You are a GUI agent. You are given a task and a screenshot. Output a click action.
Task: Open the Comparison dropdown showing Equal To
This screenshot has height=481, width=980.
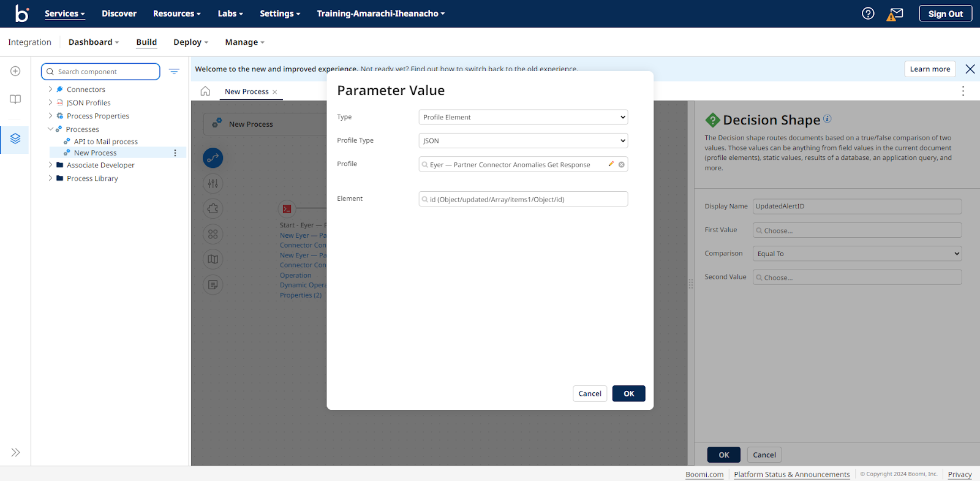coord(857,254)
